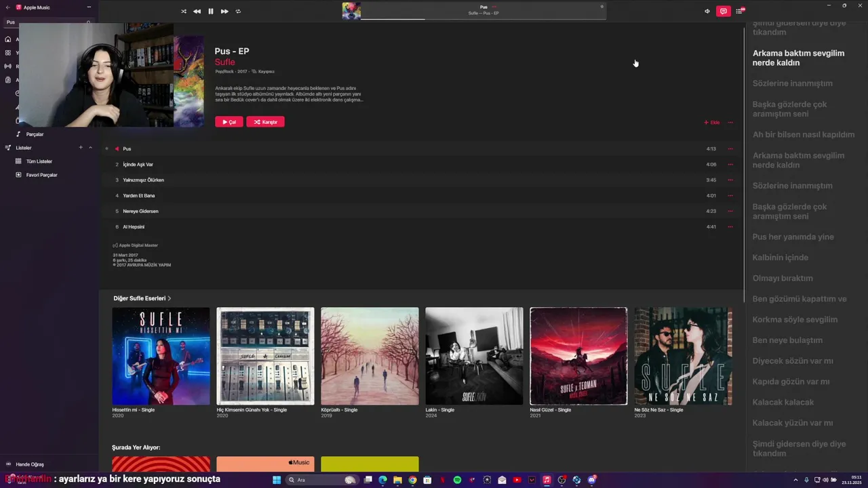Screen dimensions: 868x488
Task: Show hidden system tray icons
Action: click(x=796, y=480)
